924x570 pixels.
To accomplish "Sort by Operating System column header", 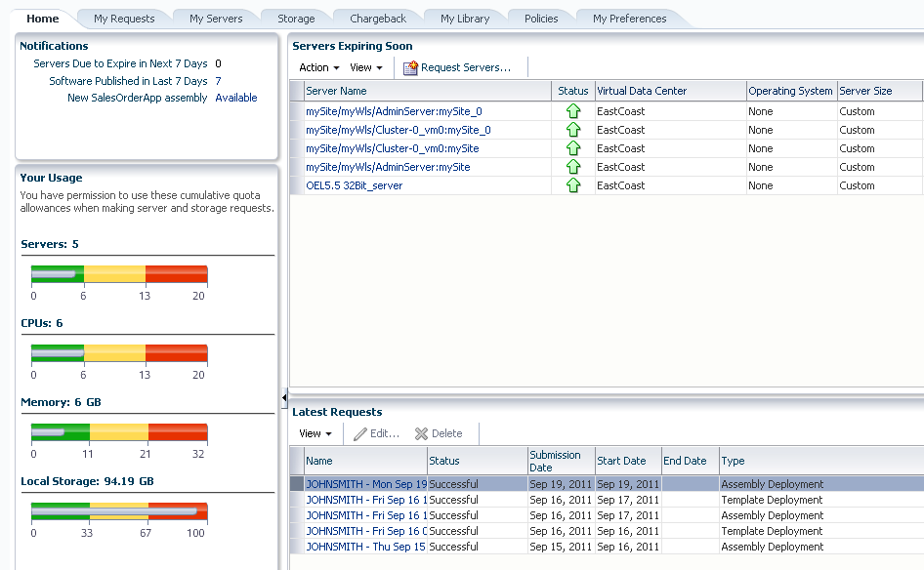I will (791, 91).
